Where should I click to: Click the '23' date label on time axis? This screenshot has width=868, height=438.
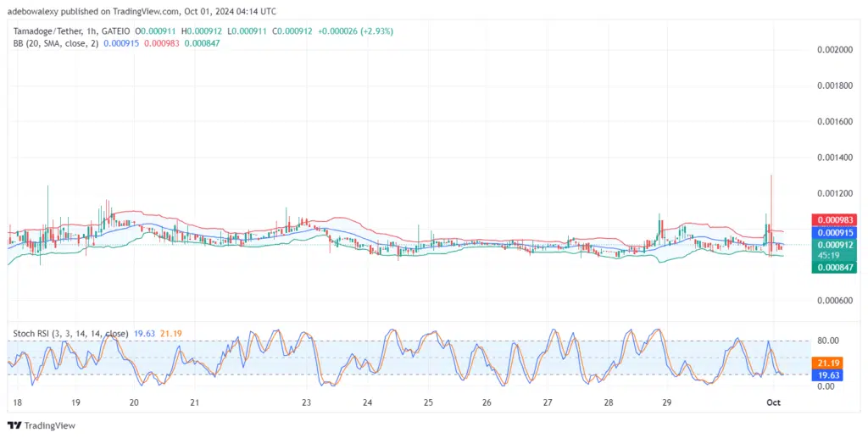point(306,403)
